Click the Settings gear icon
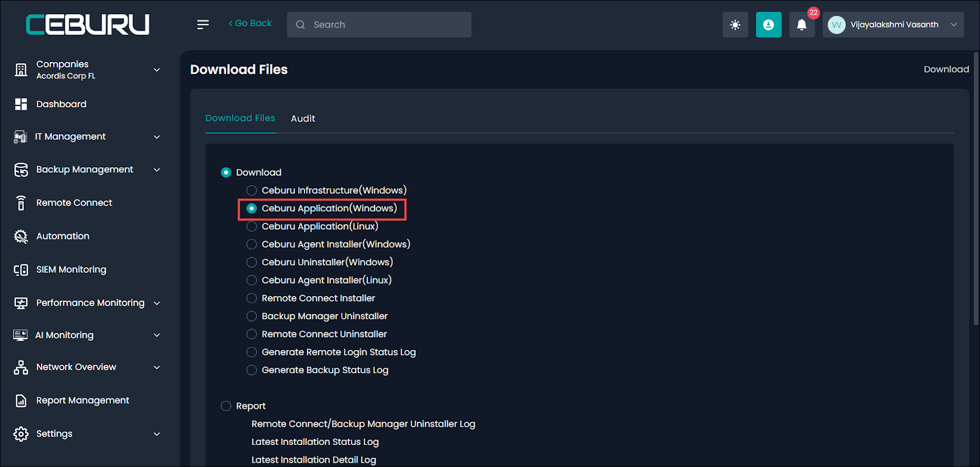The image size is (980, 467). [x=21, y=434]
